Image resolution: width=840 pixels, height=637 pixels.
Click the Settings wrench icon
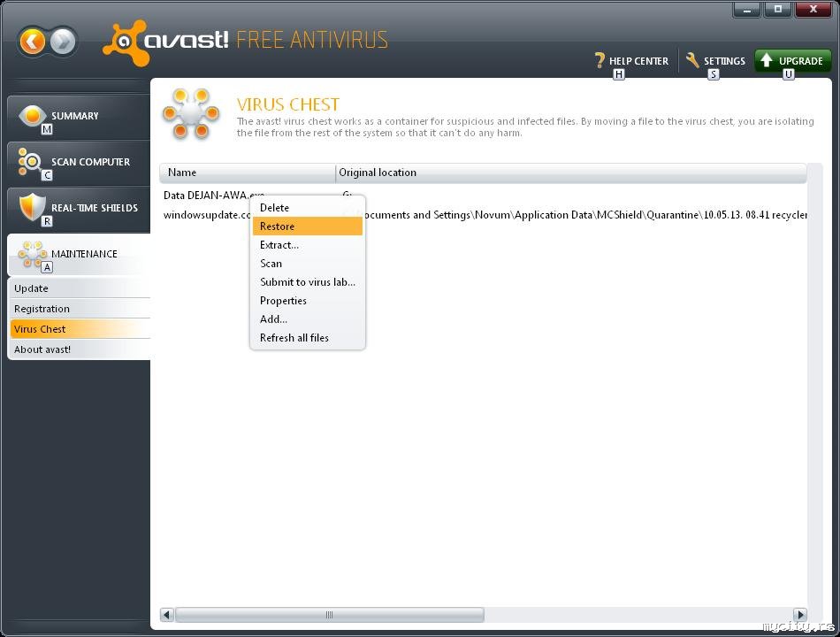point(692,60)
